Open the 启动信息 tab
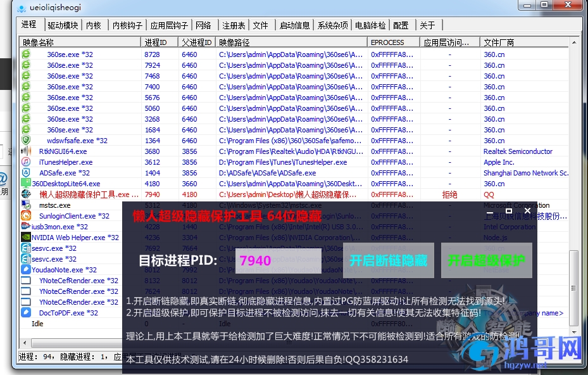This screenshot has width=588, height=375. pyautogui.click(x=294, y=25)
